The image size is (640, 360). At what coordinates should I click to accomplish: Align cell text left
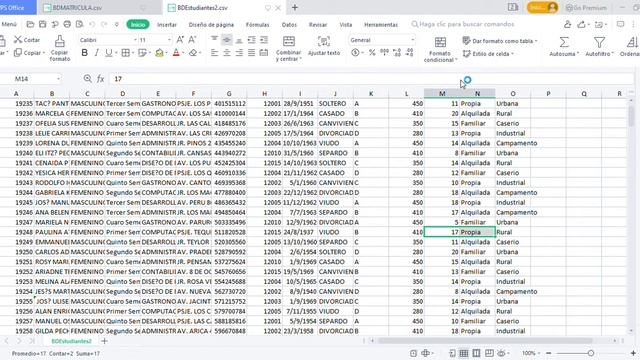pyautogui.click(x=214, y=53)
